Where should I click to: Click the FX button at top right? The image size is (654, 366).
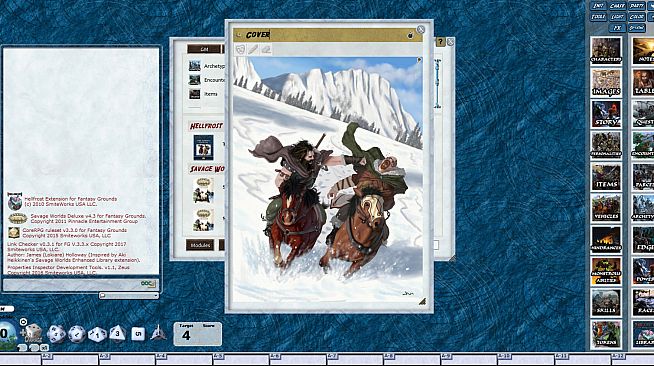[x=617, y=28]
